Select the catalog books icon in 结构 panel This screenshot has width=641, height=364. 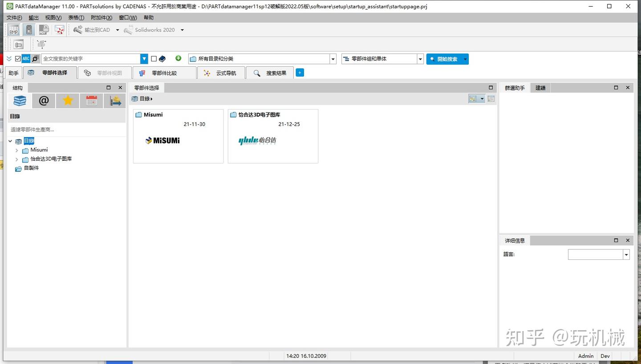20,101
